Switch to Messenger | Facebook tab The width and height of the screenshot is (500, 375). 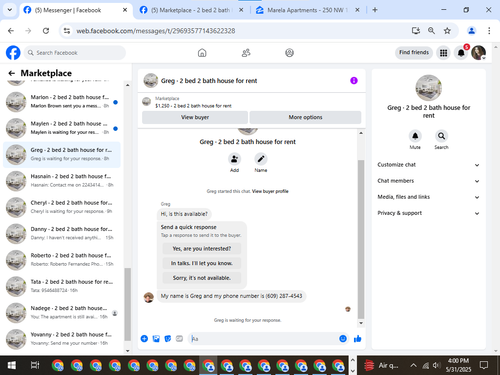(76, 10)
